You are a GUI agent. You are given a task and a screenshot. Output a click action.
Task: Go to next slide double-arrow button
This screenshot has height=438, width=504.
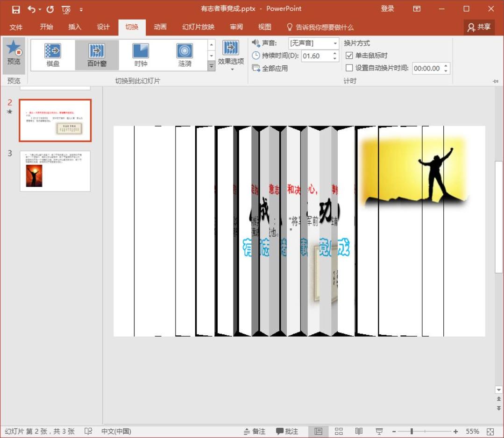[498, 408]
